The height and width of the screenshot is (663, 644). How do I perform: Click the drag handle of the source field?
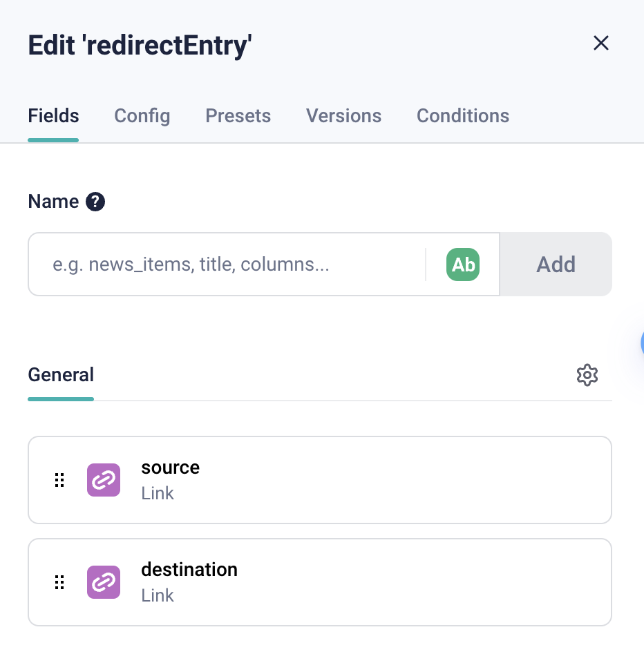tap(59, 479)
